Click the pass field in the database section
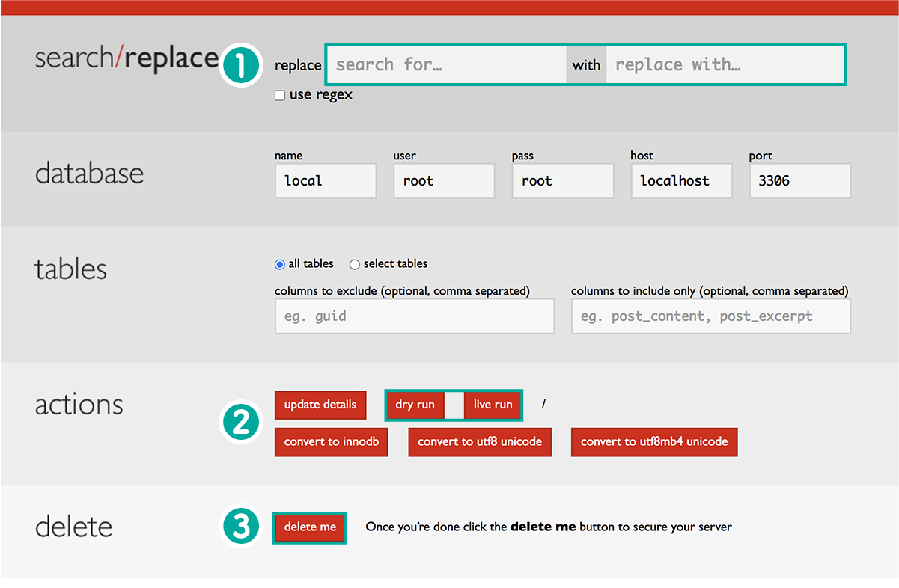The height and width of the screenshot is (588, 899). click(562, 180)
